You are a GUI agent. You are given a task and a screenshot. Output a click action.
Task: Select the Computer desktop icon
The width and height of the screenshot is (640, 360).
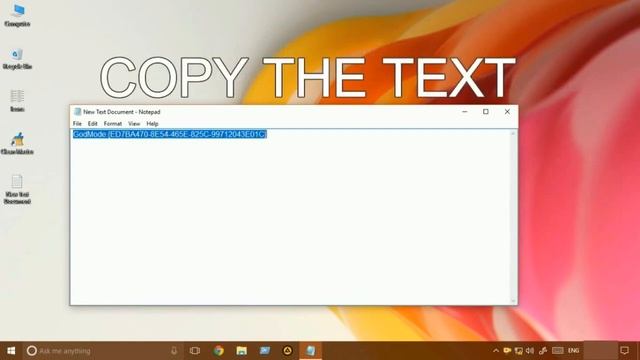click(x=17, y=16)
